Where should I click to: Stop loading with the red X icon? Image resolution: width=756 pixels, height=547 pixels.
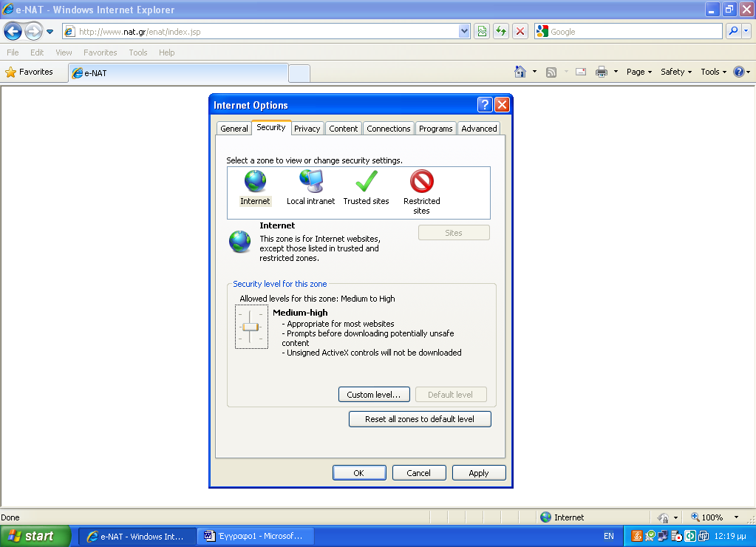(520, 32)
